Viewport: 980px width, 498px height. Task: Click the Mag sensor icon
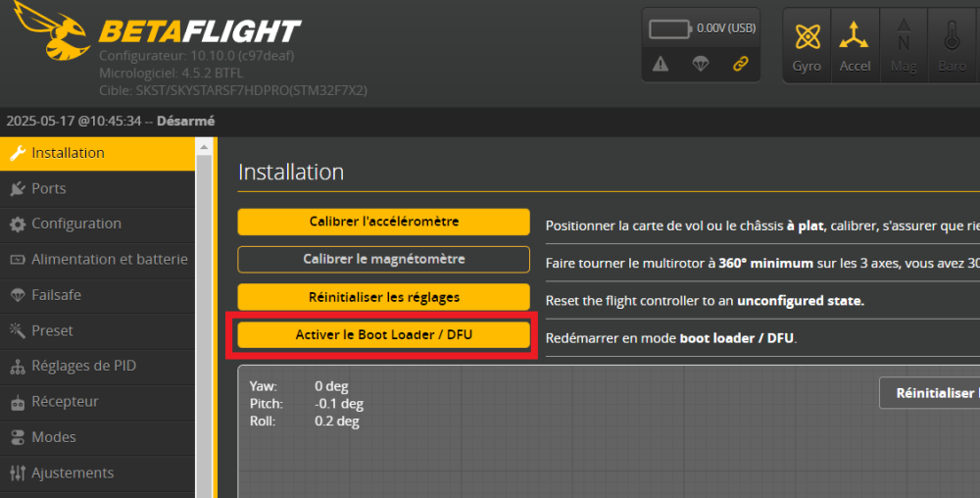pos(904,44)
